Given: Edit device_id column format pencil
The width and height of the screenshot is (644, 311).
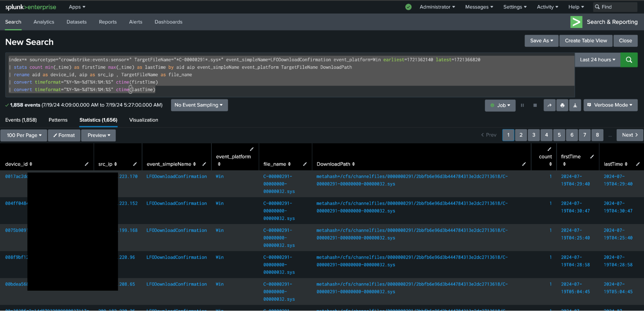Looking at the screenshot, I should click(87, 164).
